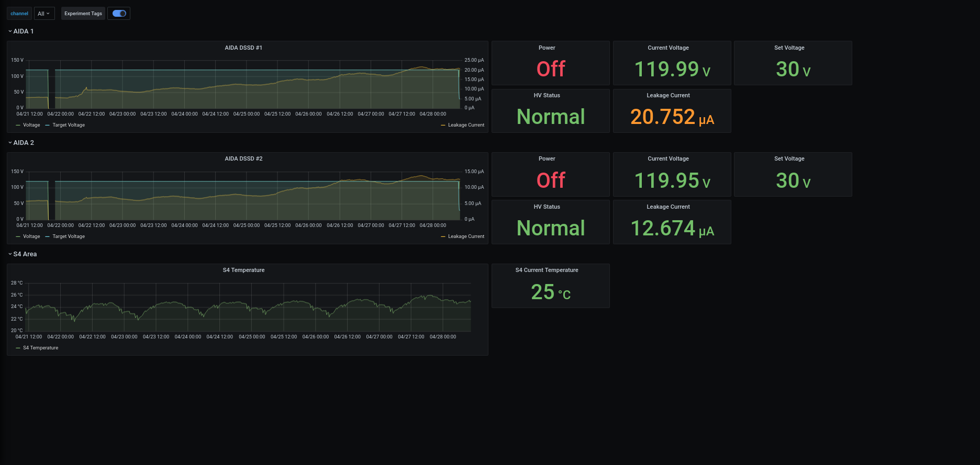
Task: Toggle Target Voltage series in DSSD #1 legend
Action: tap(65, 125)
